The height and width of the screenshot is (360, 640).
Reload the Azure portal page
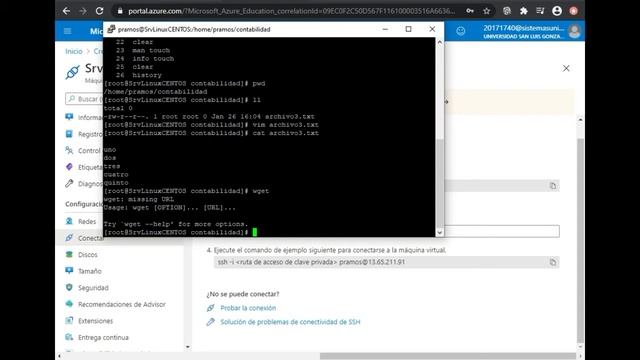click(x=99, y=11)
